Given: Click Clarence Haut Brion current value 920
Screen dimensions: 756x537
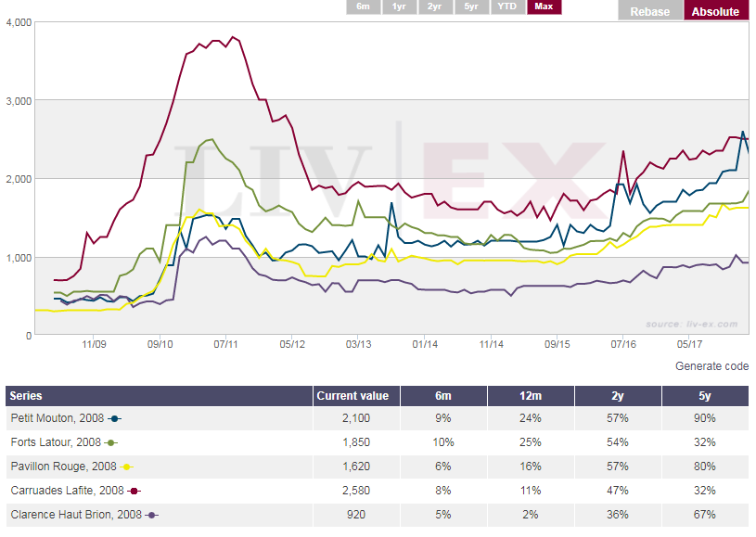Looking at the screenshot, I should pos(356,515).
